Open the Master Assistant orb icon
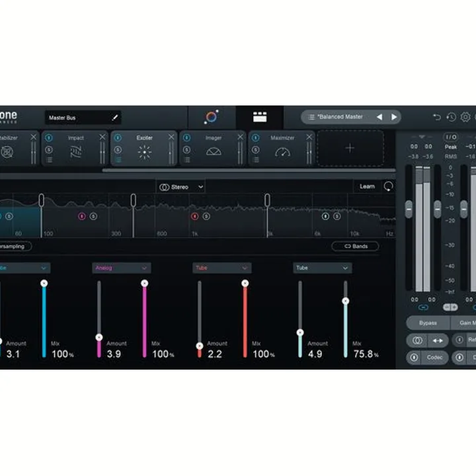 pos(212,117)
